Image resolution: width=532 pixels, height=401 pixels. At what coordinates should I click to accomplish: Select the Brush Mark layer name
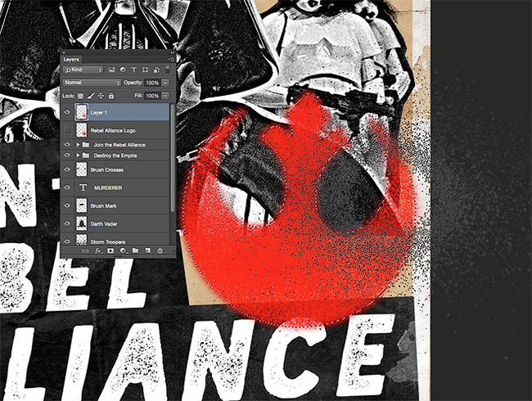tap(103, 206)
